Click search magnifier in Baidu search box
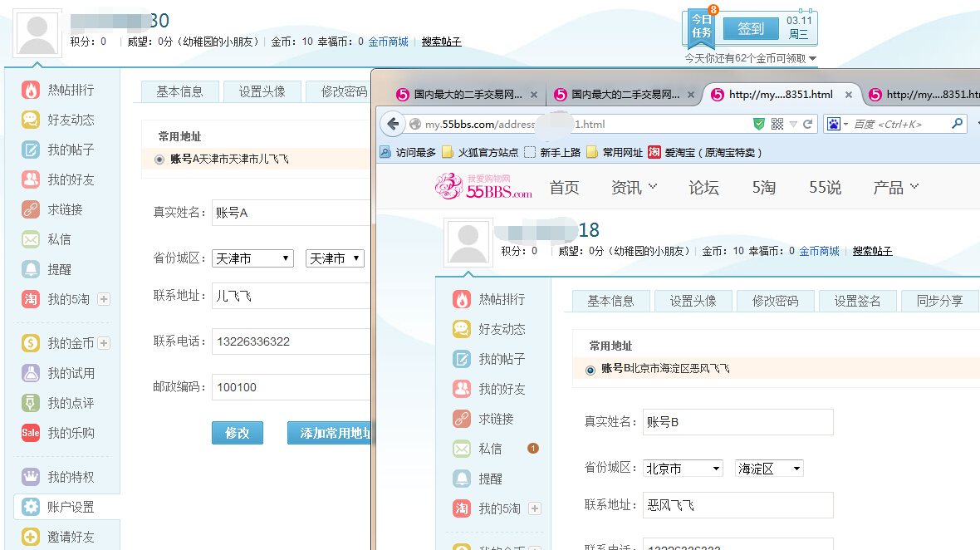The height and width of the screenshot is (550, 980). coord(956,124)
